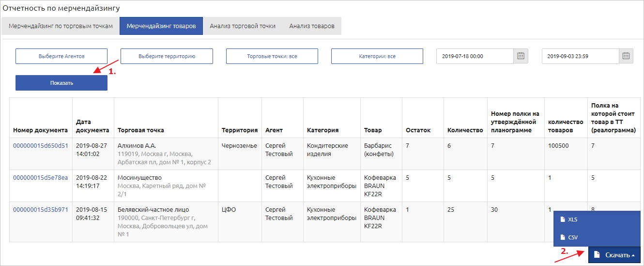Switch to Мерчендайзинг по торговым точкам tab
Screen dimensions: 644x266
coord(61,26)
